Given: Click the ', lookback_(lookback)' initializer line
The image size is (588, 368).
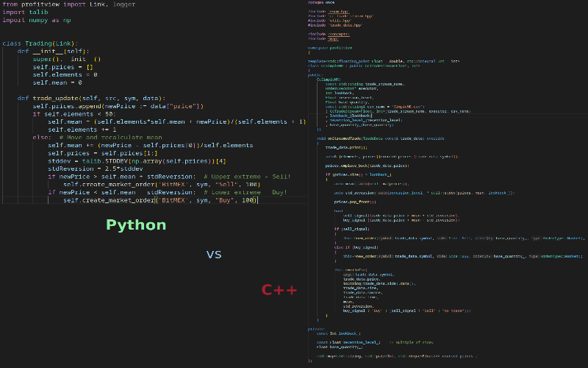Looking at the screenshot, I should pos(348,116).
